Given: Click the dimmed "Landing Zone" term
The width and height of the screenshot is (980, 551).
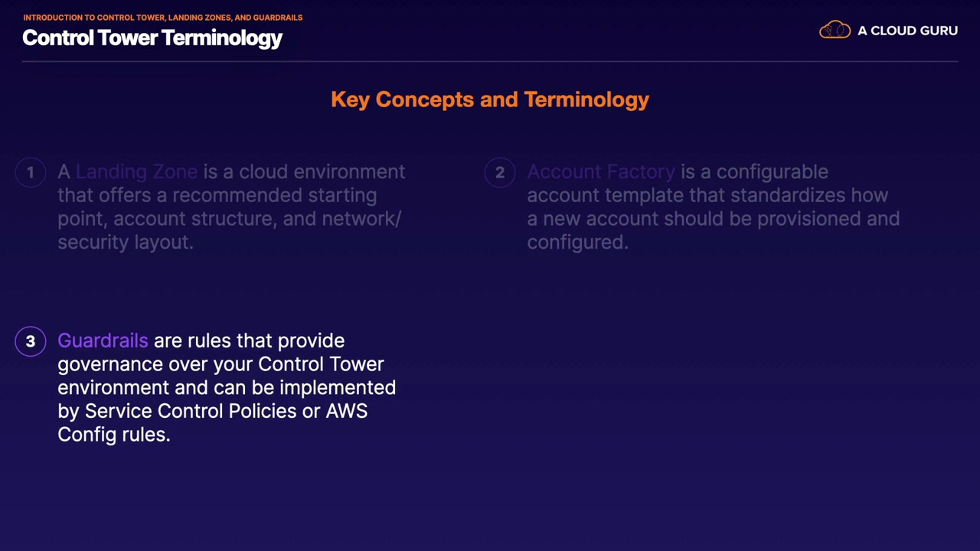Looking at the screenshot, I should [x=136, y=172].
